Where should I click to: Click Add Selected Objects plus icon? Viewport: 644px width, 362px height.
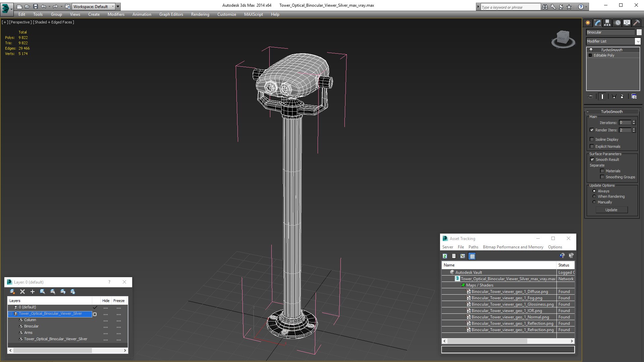click(33, 292)
